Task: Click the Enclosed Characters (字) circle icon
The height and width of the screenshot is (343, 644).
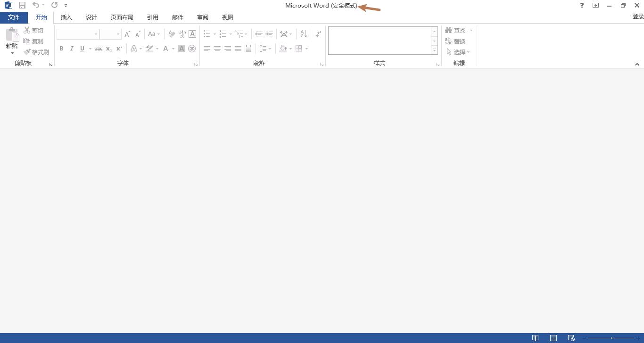Action: coord(192,49)
